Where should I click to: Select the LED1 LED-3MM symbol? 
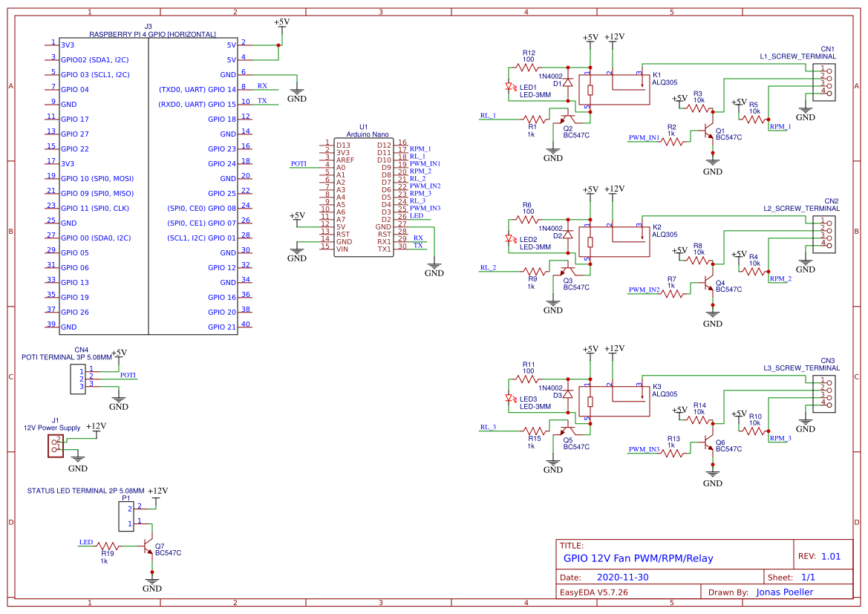[x=509, y=87]
